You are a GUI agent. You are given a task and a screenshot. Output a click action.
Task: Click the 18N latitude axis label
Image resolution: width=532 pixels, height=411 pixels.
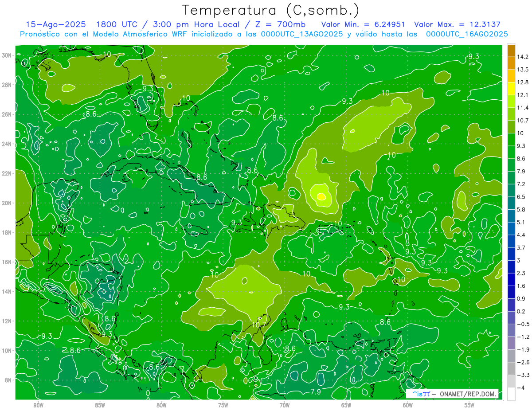click(7, 232)
